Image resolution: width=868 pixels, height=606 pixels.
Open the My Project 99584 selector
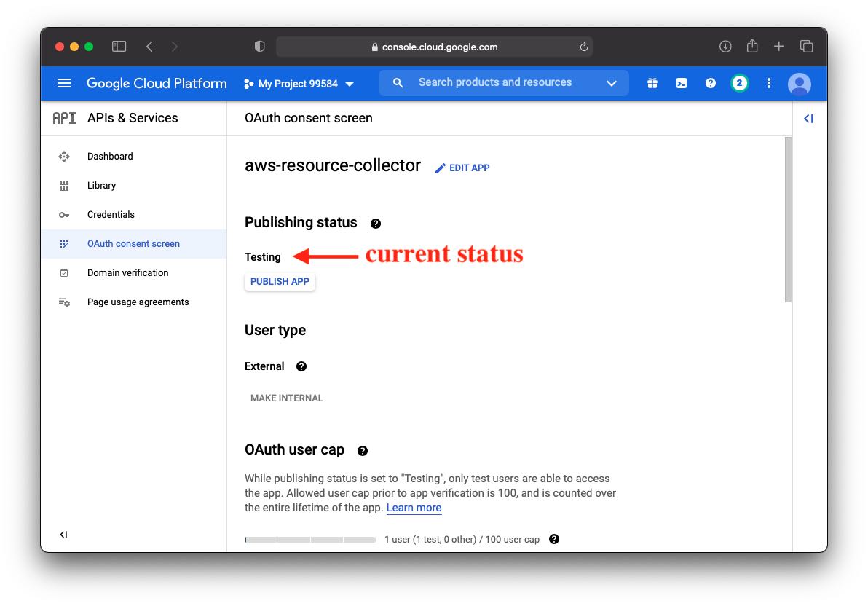(299, 84)
